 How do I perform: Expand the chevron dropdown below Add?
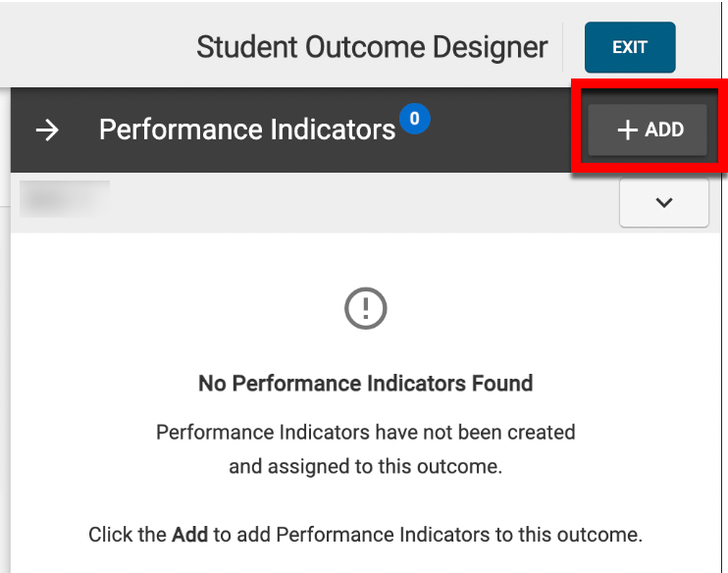pos(664,203)
